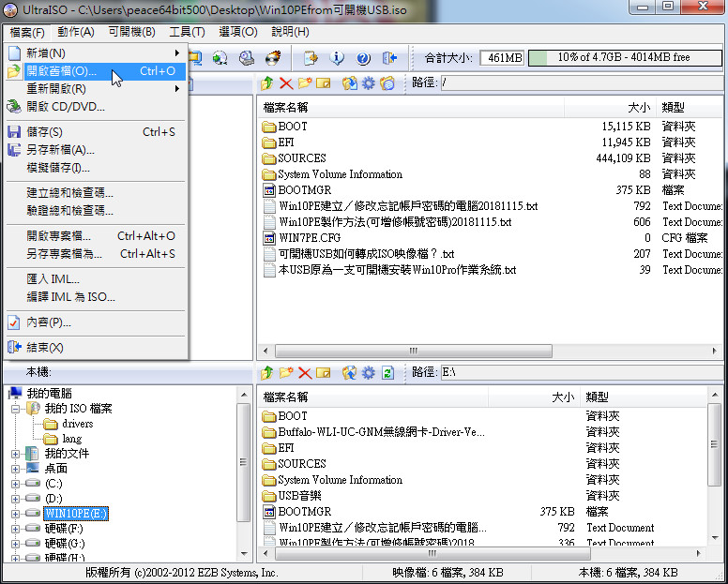This screenshot has height=584, width=728.
Task: Click the disc with green arrow toolbar icon
Action: pos(220,58)
